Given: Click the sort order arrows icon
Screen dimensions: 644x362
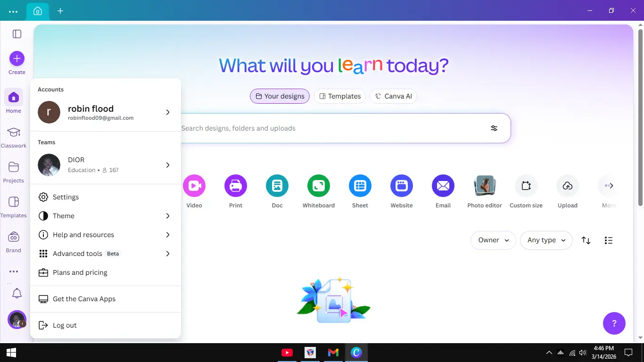Looking at the screenshot, I should click(x=586, y=240).
